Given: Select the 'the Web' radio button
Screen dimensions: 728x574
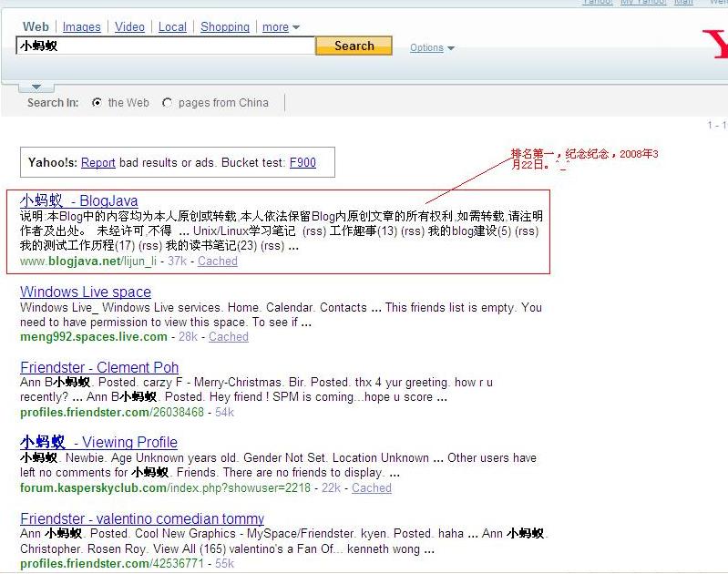Looking at the screenshot, I should [97, 103].
